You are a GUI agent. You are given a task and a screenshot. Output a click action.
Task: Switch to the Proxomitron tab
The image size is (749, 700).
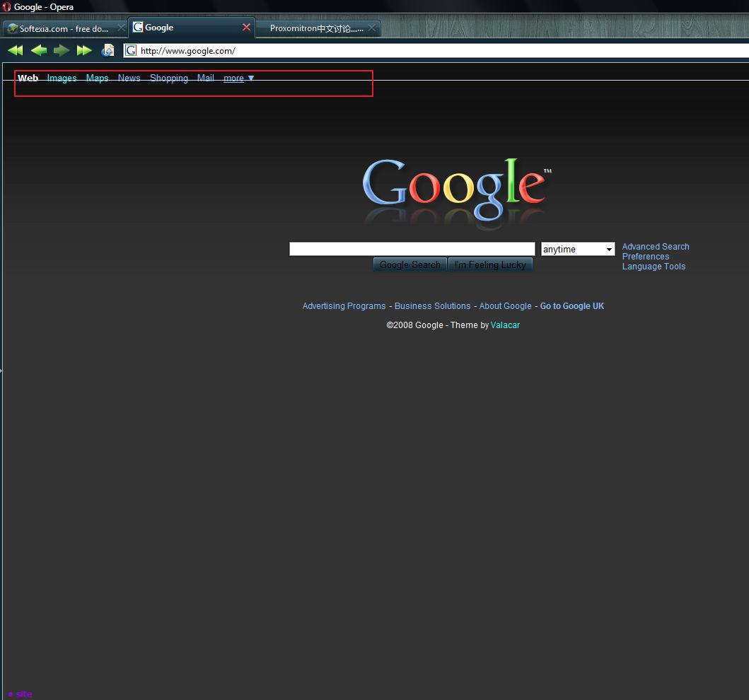318,29
